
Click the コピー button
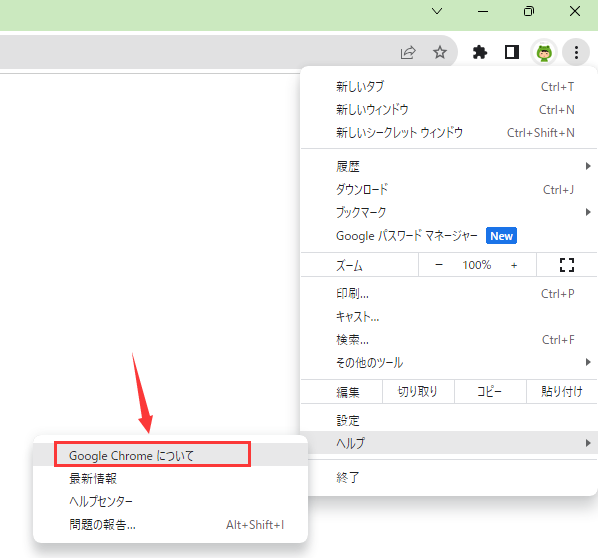click(490, 392)
